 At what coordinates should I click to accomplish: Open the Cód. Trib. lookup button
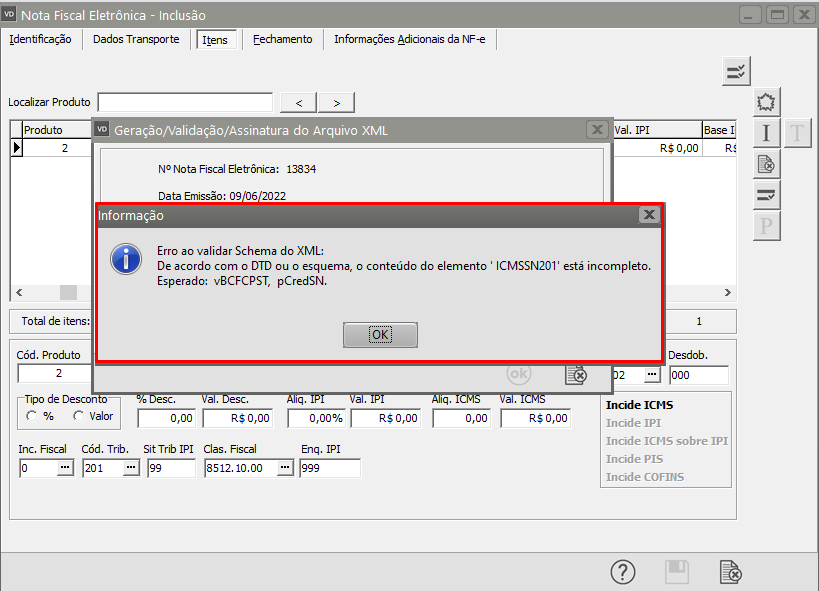click(131, 468)
